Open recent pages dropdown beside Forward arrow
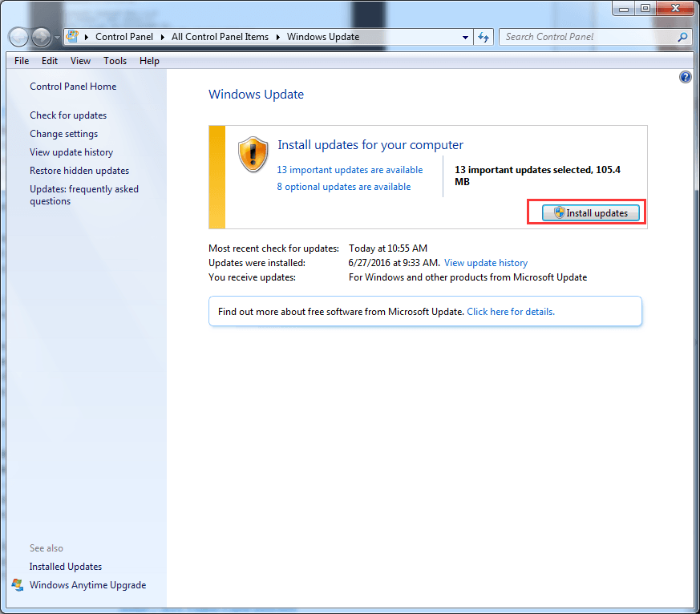The image size is (700, 614). (x=57, y=38)
